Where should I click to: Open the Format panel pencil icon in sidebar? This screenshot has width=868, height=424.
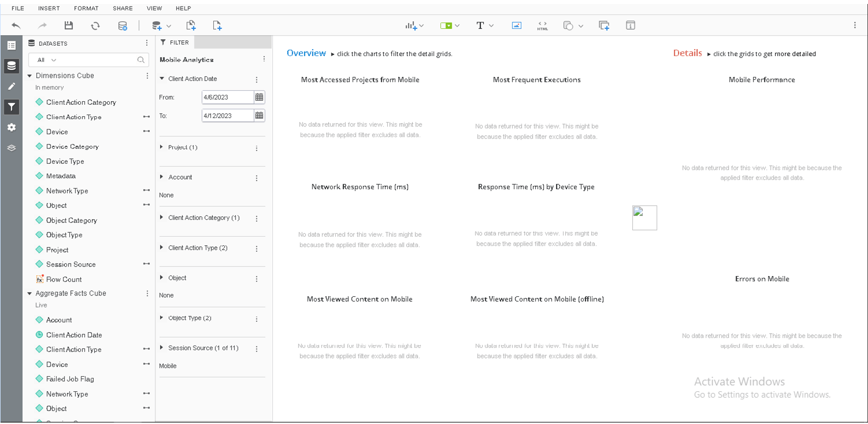(x=11, y=86)
